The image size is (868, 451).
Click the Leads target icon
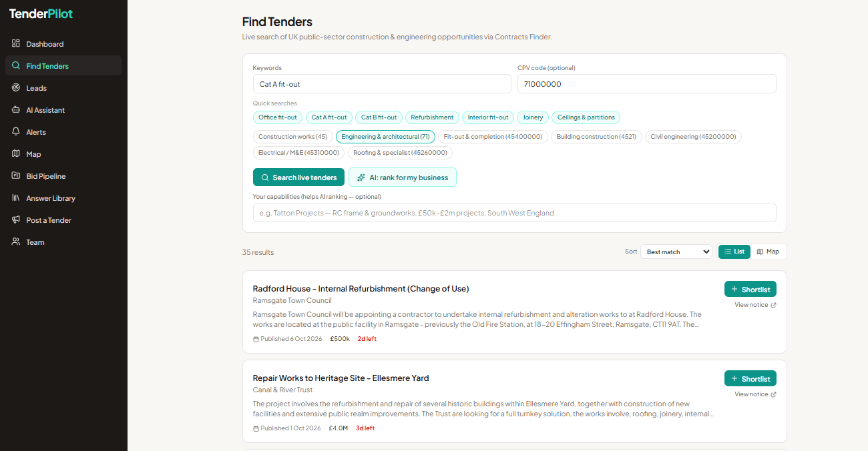pyautogui.click(x=16, y=88)
